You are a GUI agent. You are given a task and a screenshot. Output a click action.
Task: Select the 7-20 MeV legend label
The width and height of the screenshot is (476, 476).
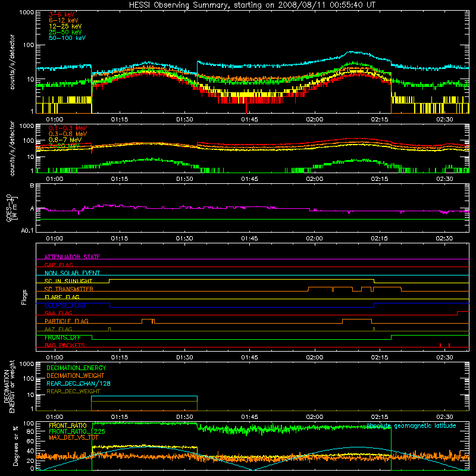64,146
